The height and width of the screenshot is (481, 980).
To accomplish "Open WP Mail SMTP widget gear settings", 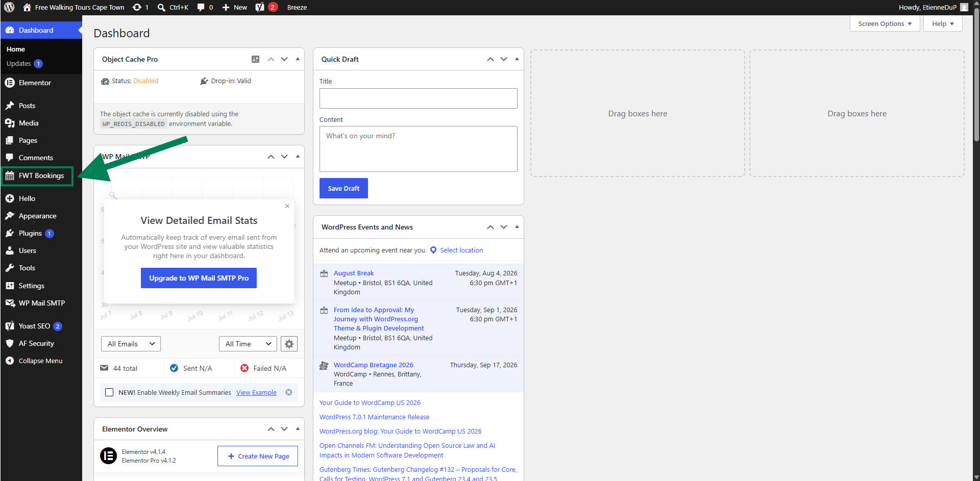I will point(289,344).
